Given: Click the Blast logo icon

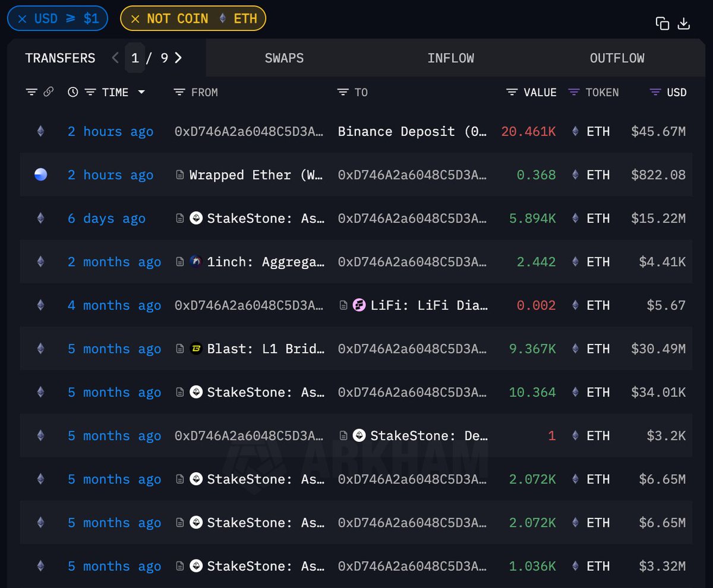Looking at the screenshot, I should [196, 349].
